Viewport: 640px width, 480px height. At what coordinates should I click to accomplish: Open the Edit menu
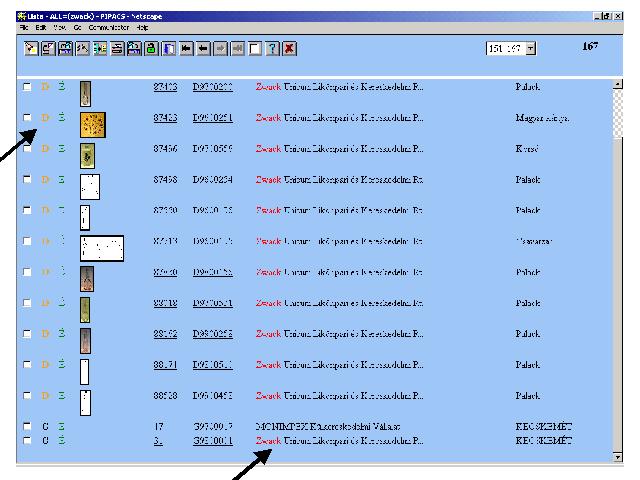click(x=40, y=27)
